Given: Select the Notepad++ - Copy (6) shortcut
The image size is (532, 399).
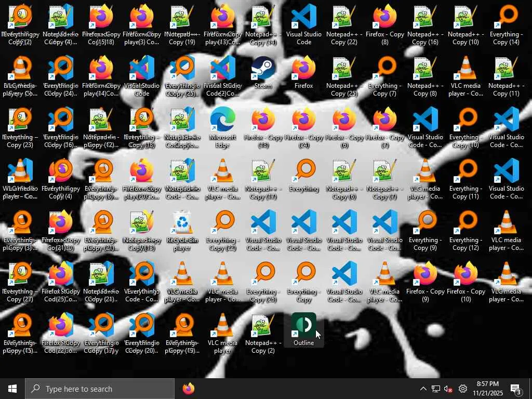Looking at the screenshot, I should pyautogui.click(x=344, y=180).
